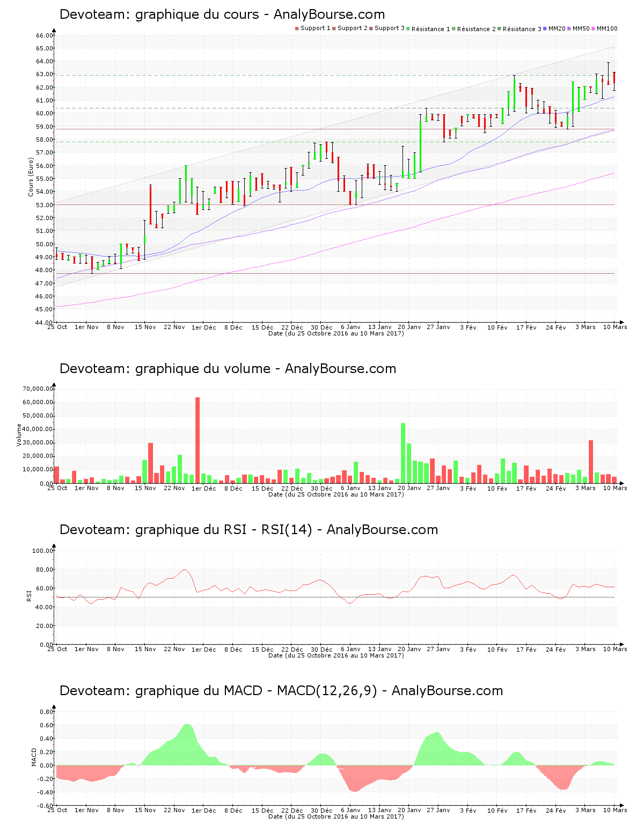644x832 pixels.
Task: Click the date range caption under the price chart
Action: [x=336, y=333]
